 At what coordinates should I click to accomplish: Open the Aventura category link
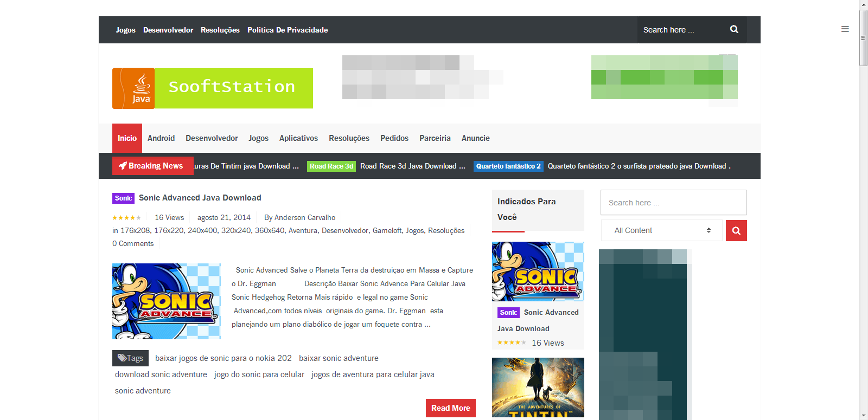click(x=303, y=231)
